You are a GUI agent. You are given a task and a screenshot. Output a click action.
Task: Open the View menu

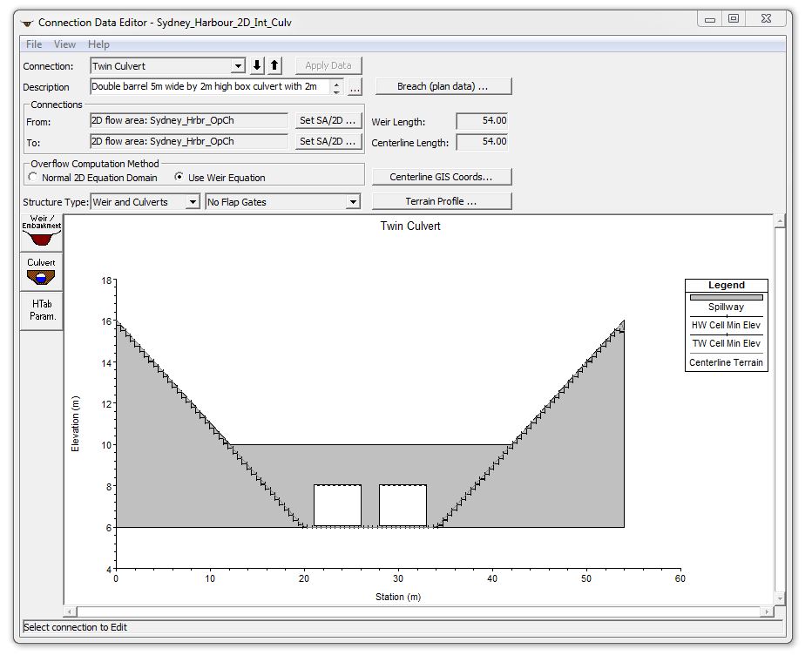[64, 44]
